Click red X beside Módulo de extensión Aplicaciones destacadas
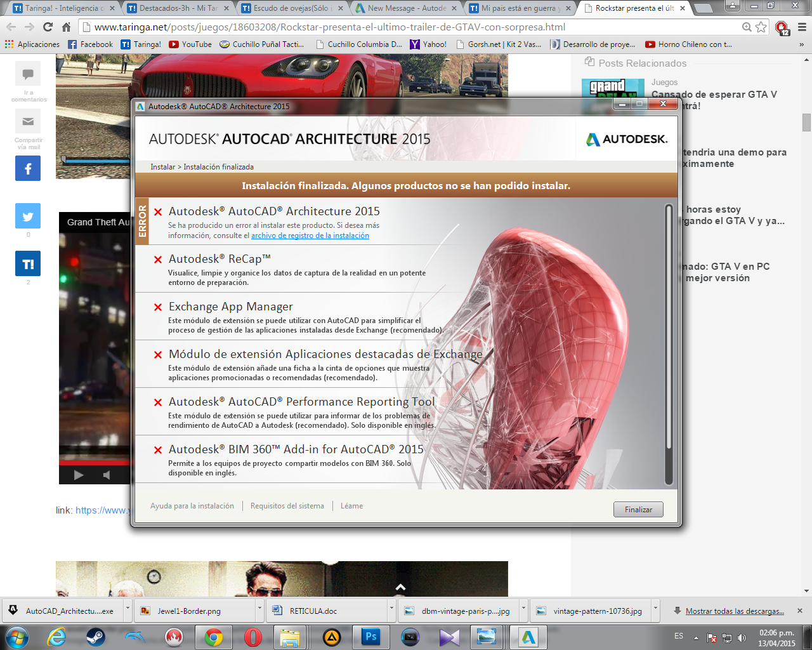Screen dimensions: 812x650 [158, 355]
